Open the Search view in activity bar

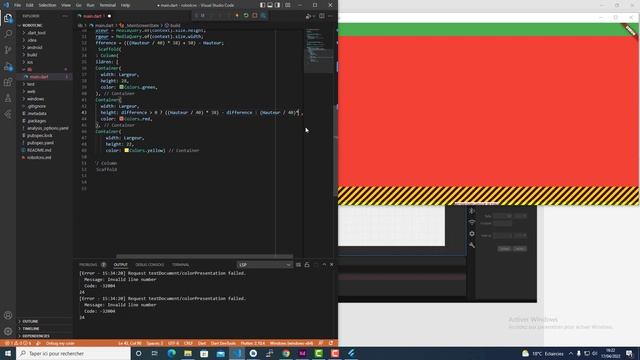(x=8, y=34)
